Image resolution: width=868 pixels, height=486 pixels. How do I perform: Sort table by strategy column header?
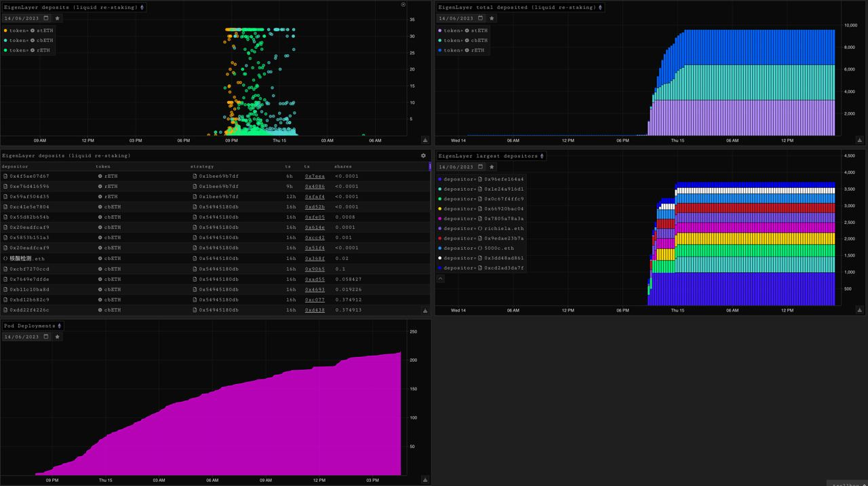[202, 166]
